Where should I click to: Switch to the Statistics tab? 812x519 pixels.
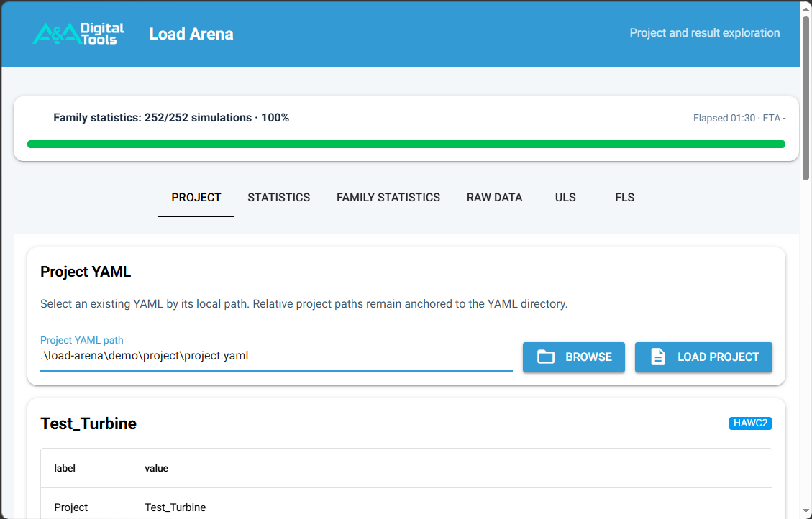pyautogui.click(x=278, y=198)
